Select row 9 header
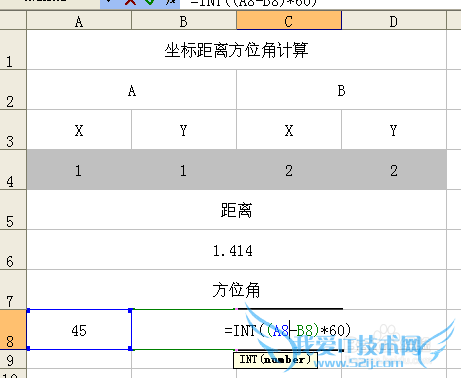The image size is (461, 378). pos(13,359)
